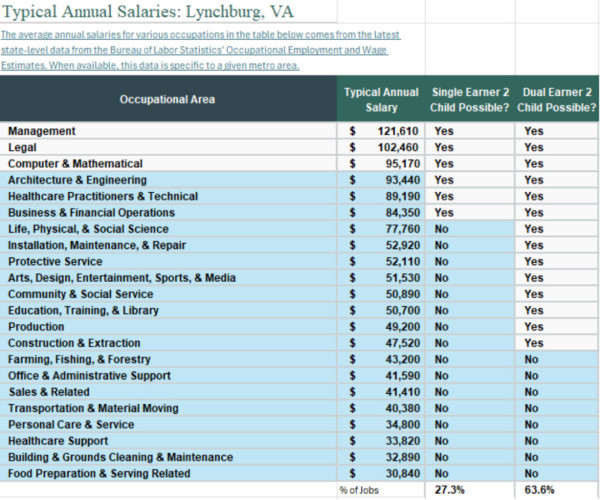
Task: Click the Typical Annual Salary column header
Action: pos(381,99)
